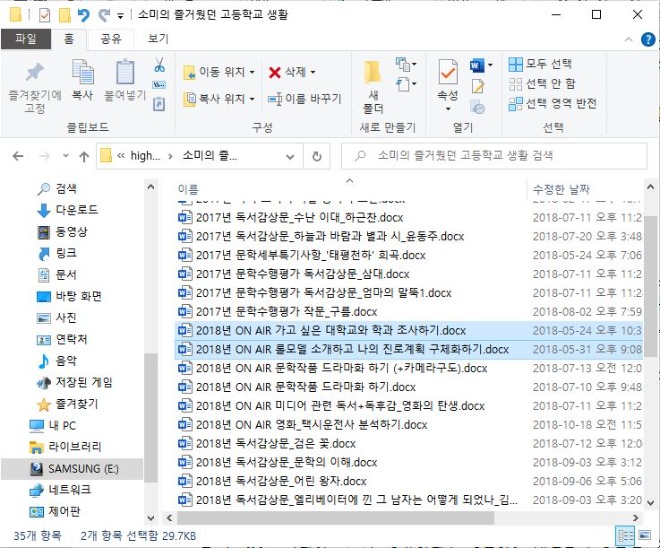Click Select none (선택 안 함)
Image resolution: width=660 pixels, height=548 pixels.
click(542, 84)
